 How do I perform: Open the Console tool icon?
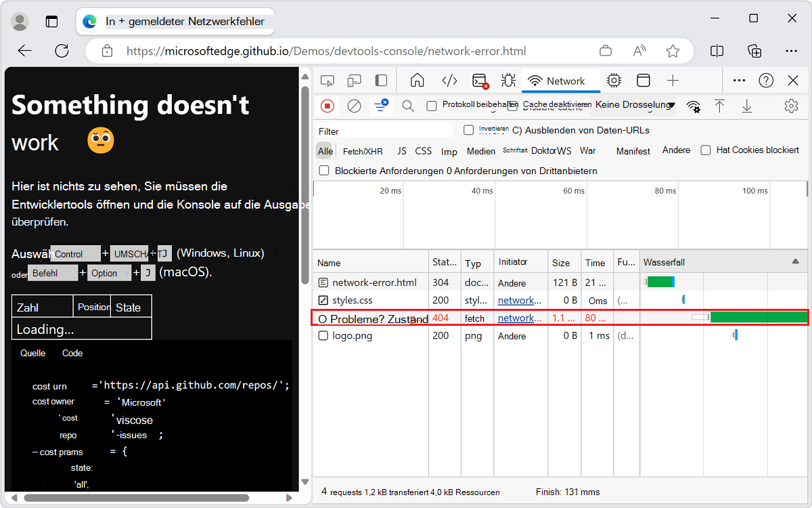click(480, 81)
